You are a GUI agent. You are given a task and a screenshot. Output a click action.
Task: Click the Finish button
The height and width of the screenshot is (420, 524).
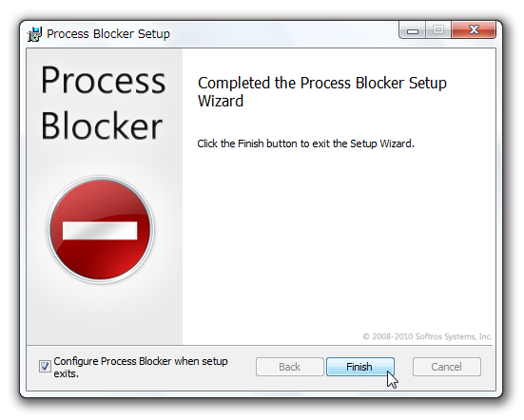360,367
